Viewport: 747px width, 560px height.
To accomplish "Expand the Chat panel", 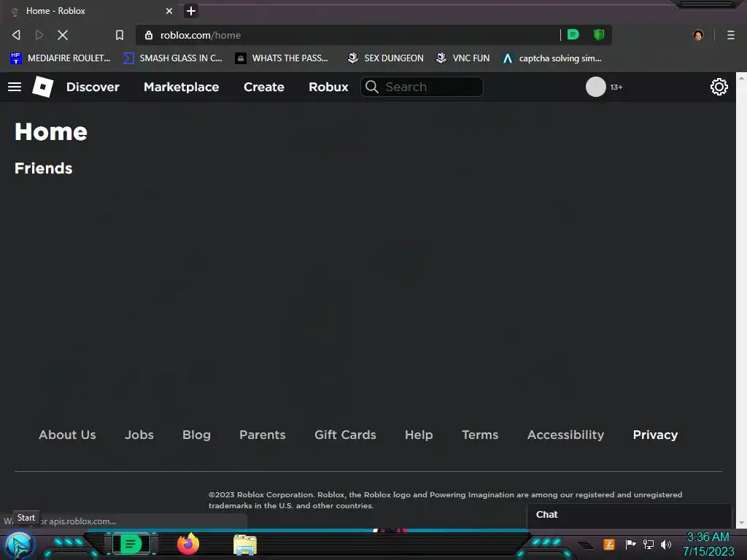I will pos(629,516).
